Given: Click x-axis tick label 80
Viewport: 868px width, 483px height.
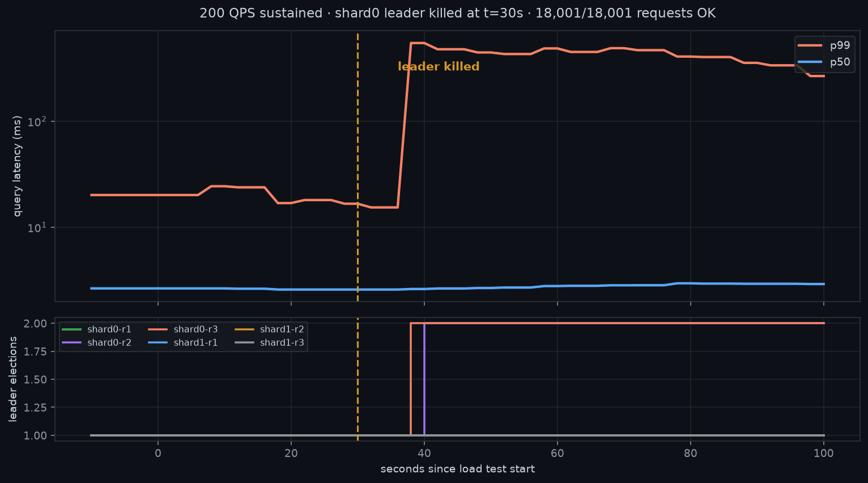Looking at the screenshot, I should (690, 454).
